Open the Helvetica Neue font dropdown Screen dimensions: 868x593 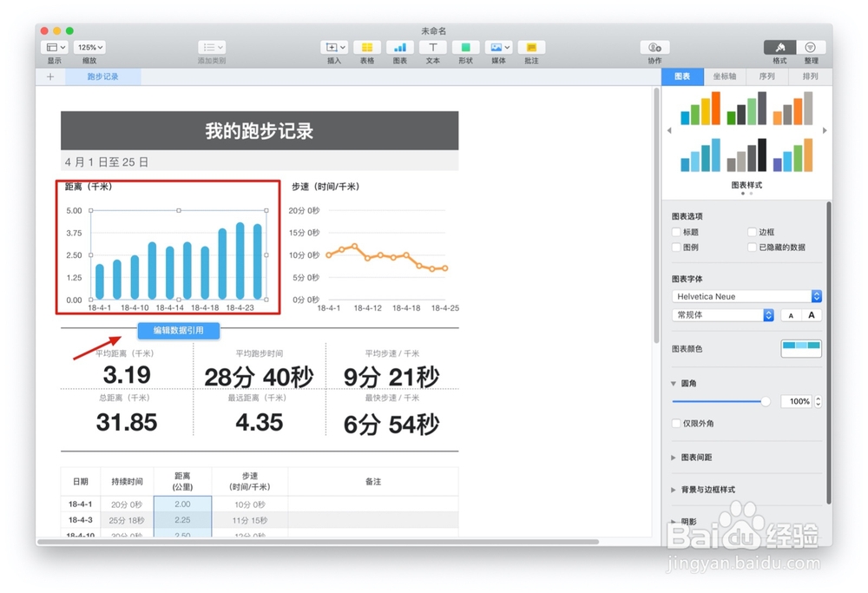click(745, 296)
